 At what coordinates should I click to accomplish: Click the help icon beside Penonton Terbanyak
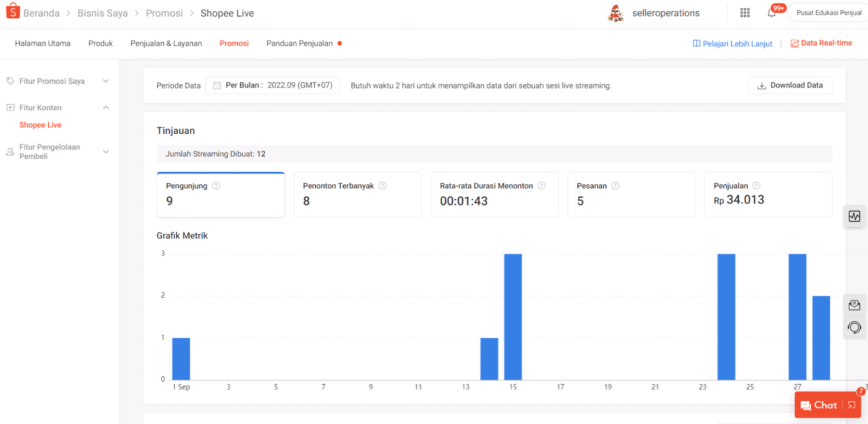tap(383, 185)
